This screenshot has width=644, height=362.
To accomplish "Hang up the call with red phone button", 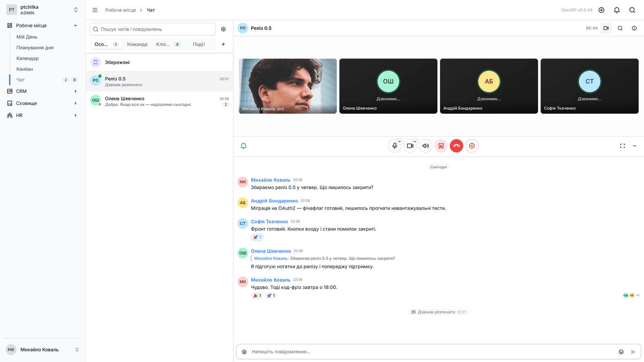I will pos(456,146).
